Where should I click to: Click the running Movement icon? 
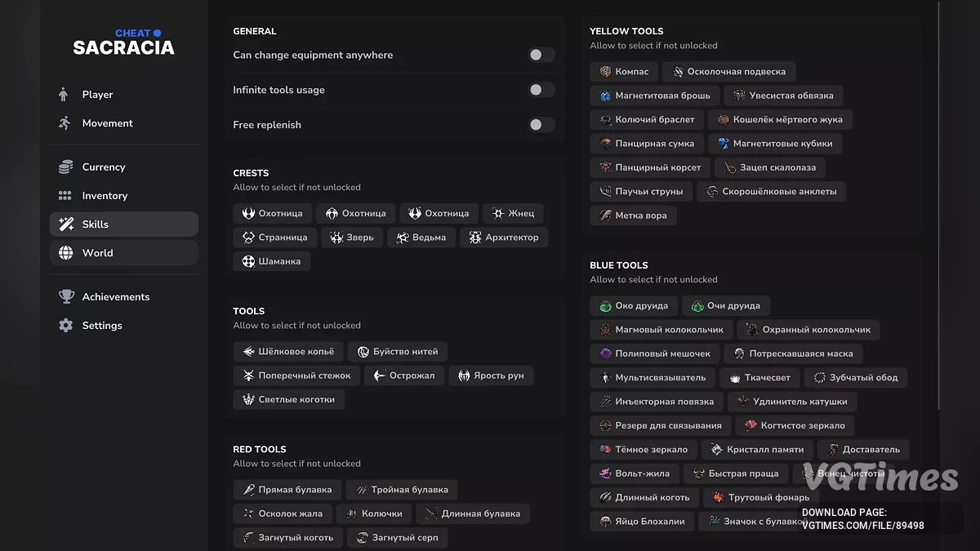(65, 123)
